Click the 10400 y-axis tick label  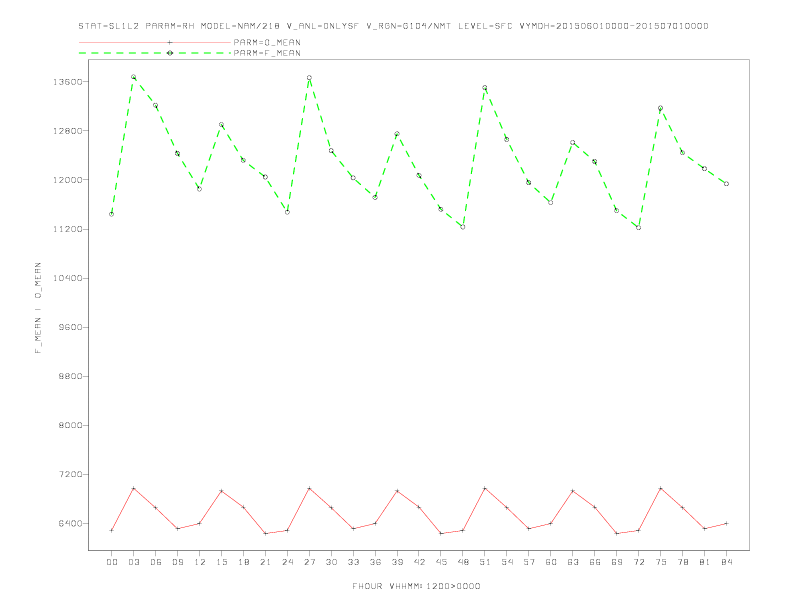[x=67, y=278]
